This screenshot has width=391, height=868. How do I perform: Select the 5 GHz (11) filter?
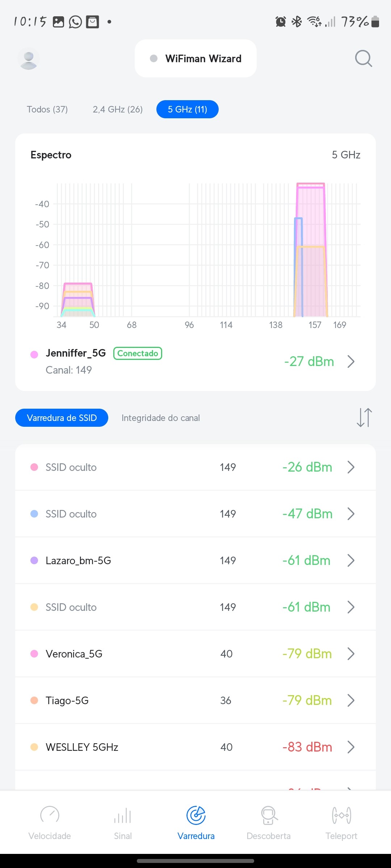(x=188, y=109)
